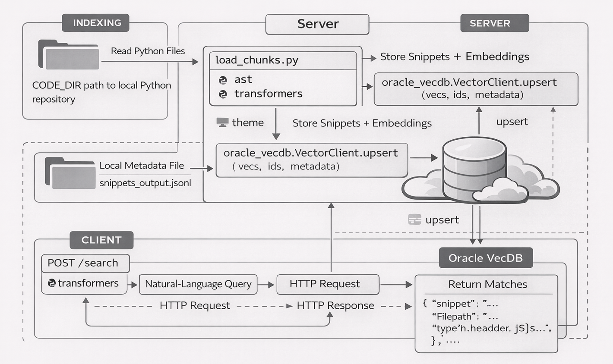The width and height of the screenshot is (613, 364).
Task: Click the Read Python Files label
Action: pyautogui.click(x=148, y=51)
